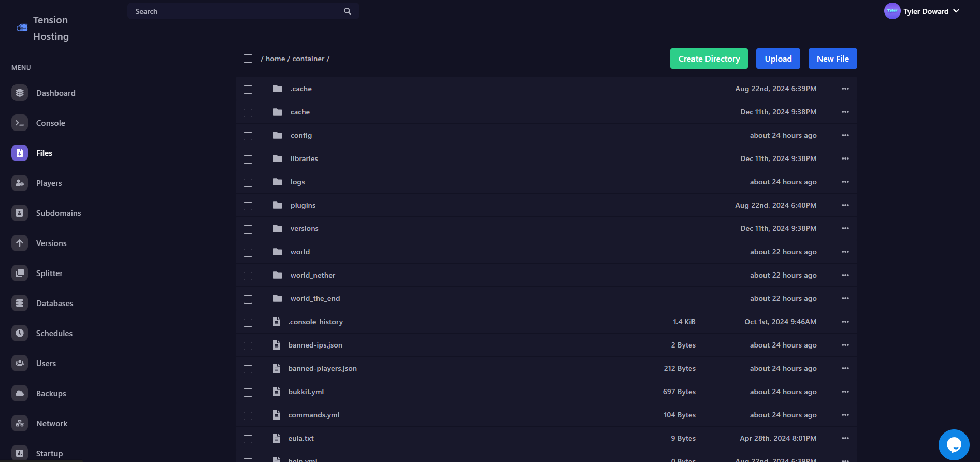Check the banned-ips.json checkbox

pyautogui.click(x=248, y=346)
